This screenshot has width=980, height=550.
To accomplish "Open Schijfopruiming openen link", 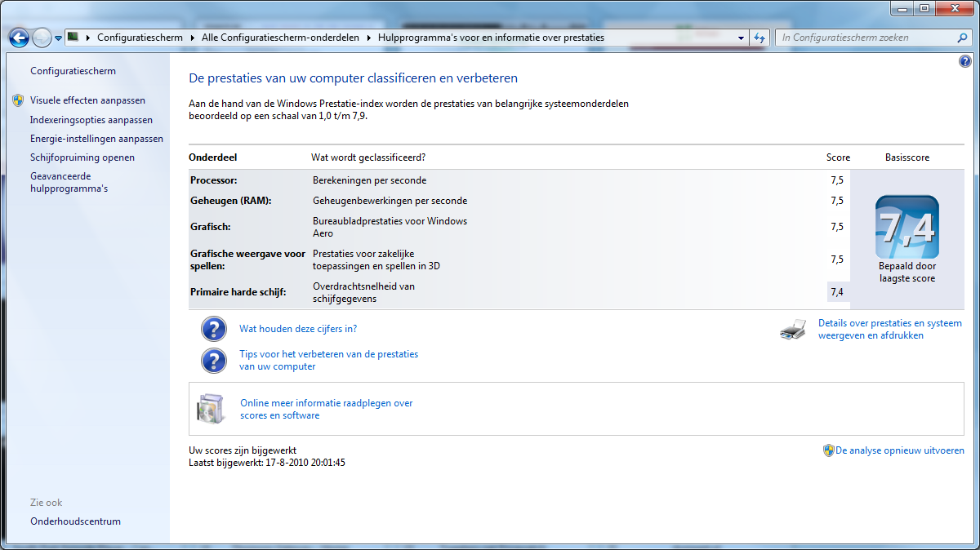I will (x=82, y=157).
